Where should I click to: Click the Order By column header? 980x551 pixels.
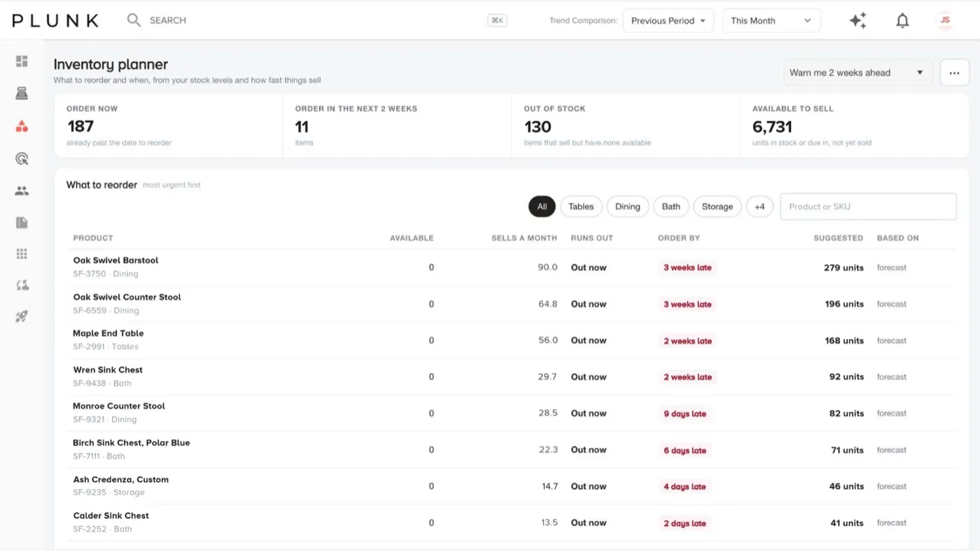coord(679,238)
